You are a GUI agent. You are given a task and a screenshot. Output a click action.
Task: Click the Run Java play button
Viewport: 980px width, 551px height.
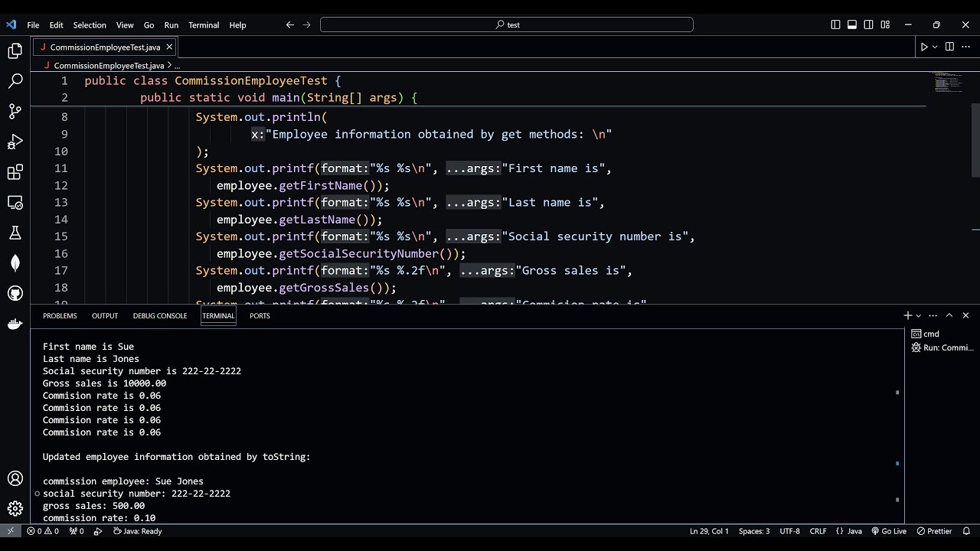[924, 47]
